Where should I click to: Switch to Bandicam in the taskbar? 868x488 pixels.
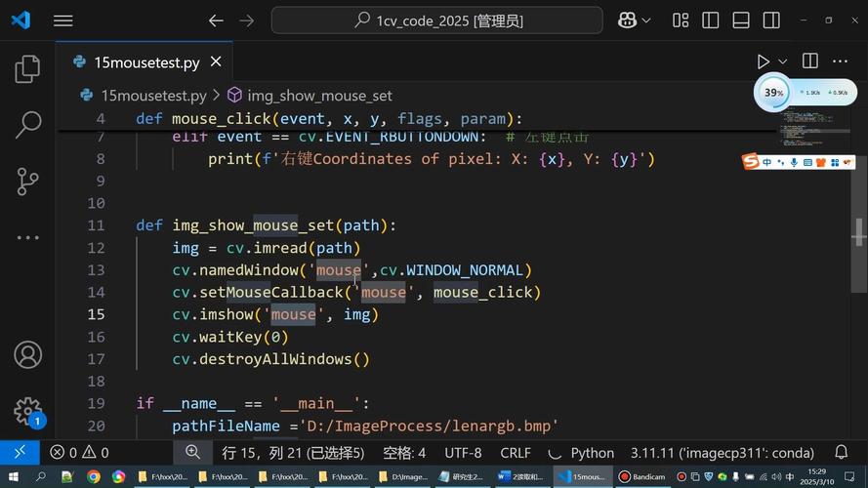(x=642, y=476)
